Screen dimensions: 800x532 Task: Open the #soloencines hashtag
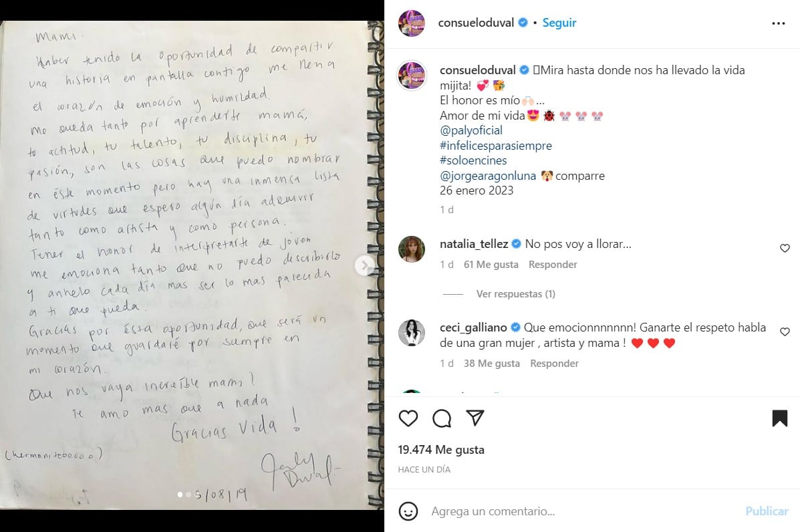(x=473, y=160)
